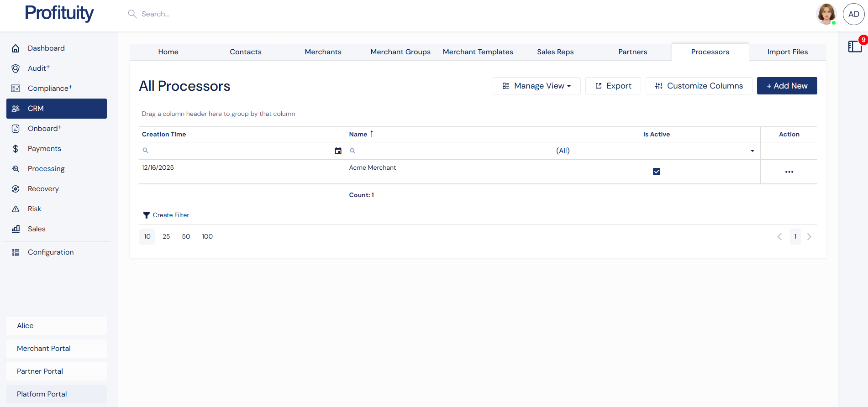The height and width of the screenshot is (407, 868).
Task: Click the Customize Columns button
Action: [x=699, y=86]
